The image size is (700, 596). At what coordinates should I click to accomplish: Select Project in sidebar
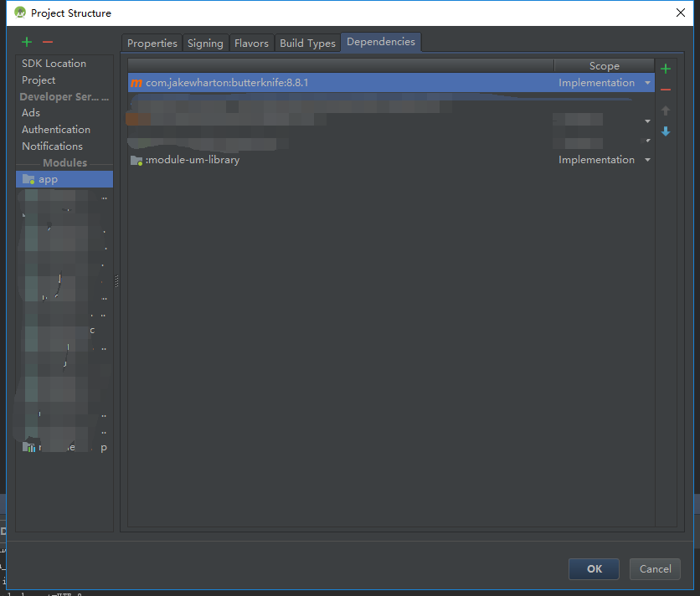pos(39,80)
